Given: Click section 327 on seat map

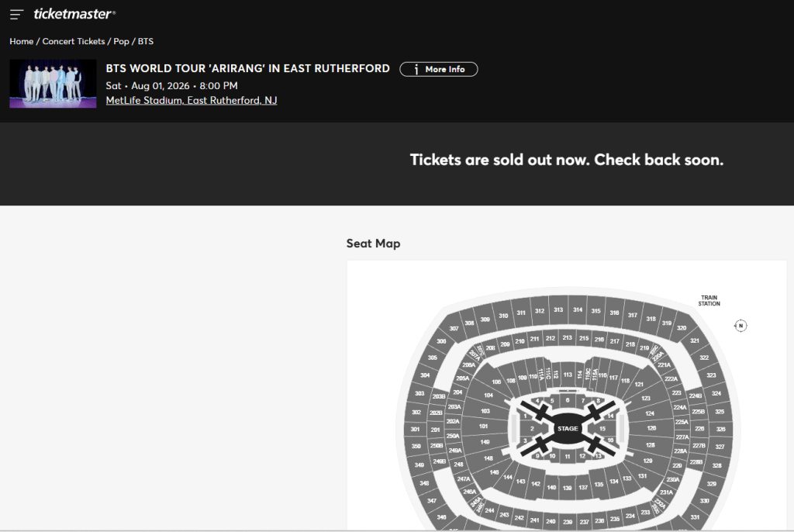Looking at the screenshot, I should click(x=720, y=447).
